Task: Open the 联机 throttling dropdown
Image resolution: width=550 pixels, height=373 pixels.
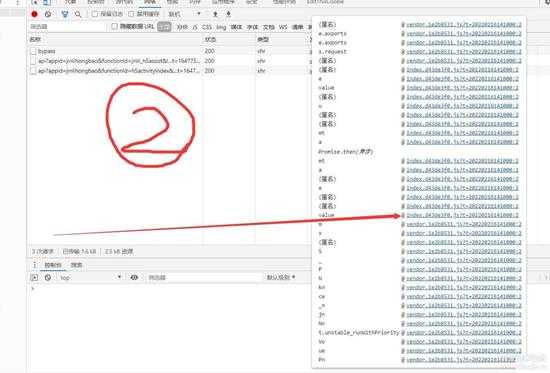Action: coord(185,14)
